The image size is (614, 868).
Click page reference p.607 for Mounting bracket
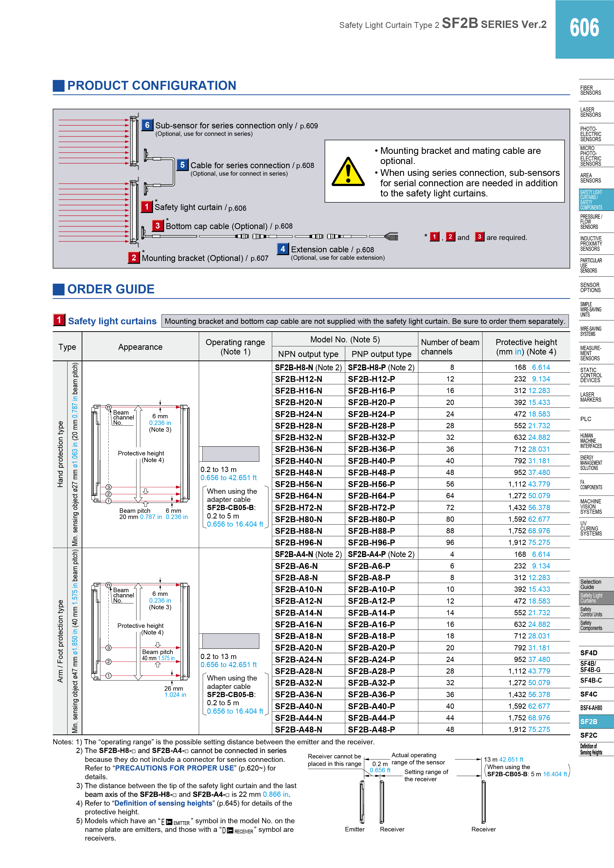[259, 258]
